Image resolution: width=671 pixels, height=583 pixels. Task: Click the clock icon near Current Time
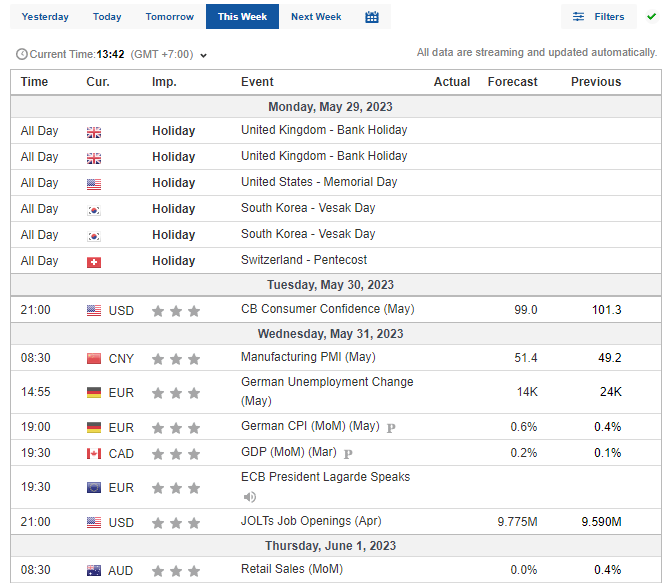[x=22, y=54]
